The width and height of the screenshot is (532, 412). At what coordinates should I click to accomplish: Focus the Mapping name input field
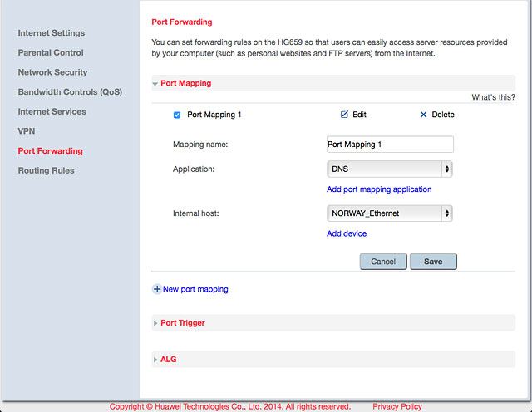pos(390,145)
